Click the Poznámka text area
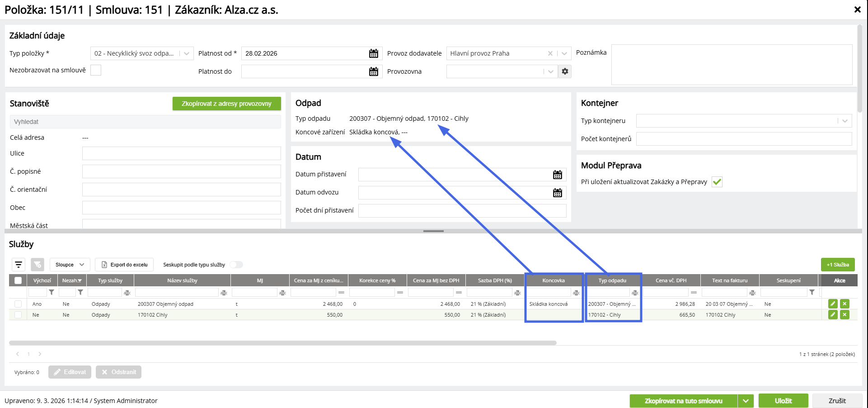868x408 pixels. [732, 65]
